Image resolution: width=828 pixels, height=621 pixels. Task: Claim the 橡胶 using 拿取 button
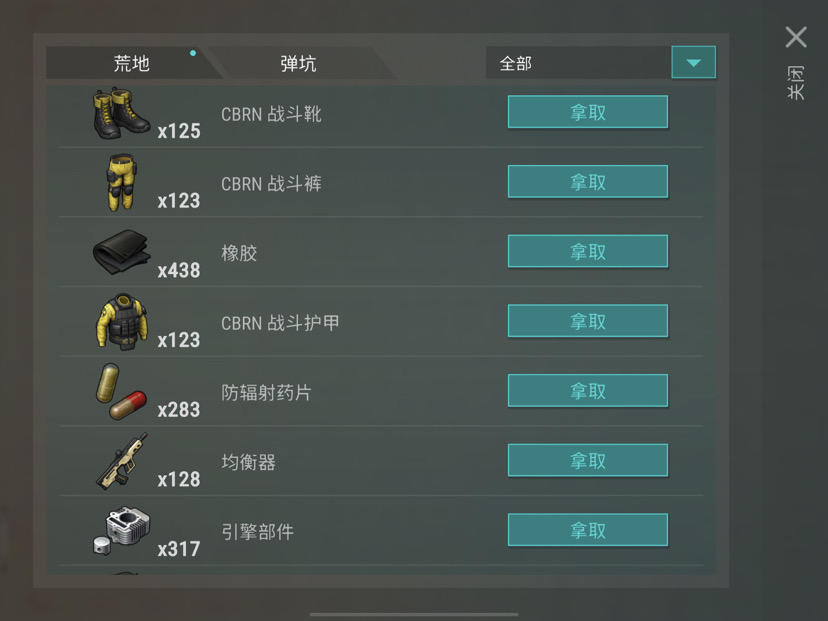point(588,251)
